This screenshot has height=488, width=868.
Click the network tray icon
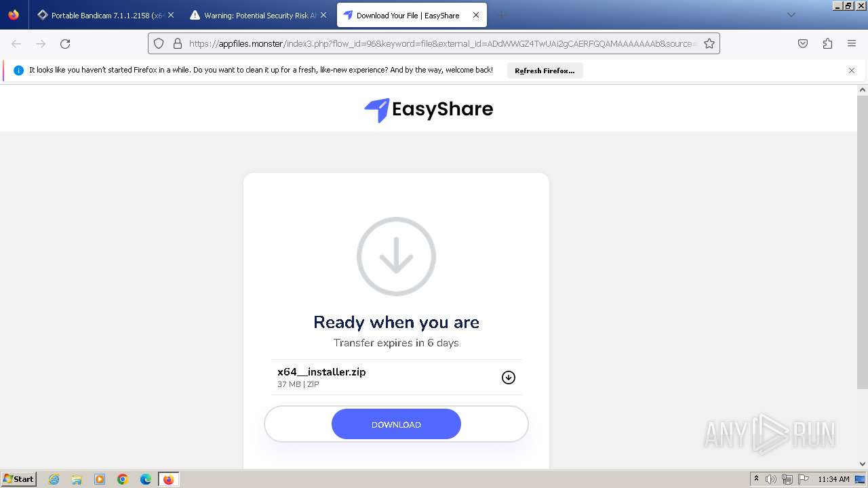click(x=787, y=479)
